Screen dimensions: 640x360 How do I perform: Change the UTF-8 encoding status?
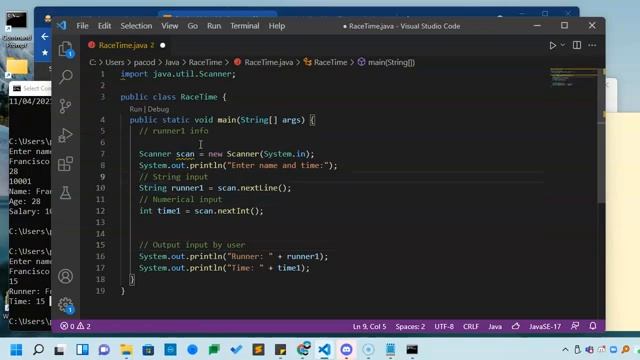point(444,327)
